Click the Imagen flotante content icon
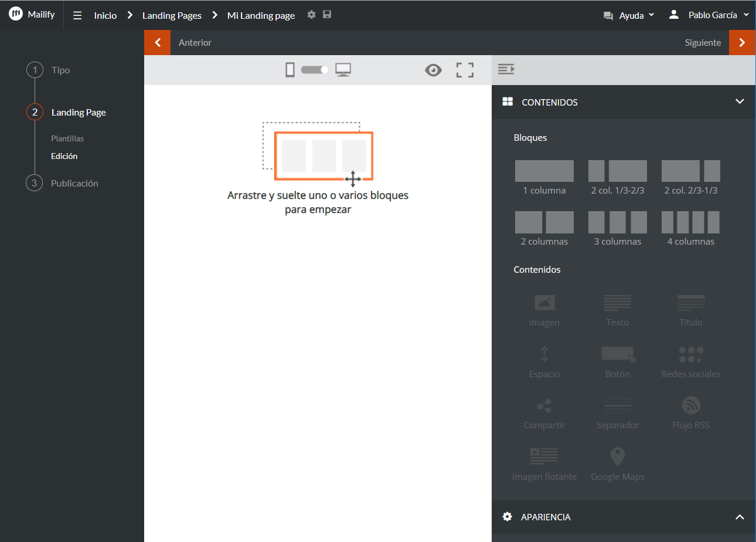Image resolution: width=756 pixels, height=542 pixels. 544,456
